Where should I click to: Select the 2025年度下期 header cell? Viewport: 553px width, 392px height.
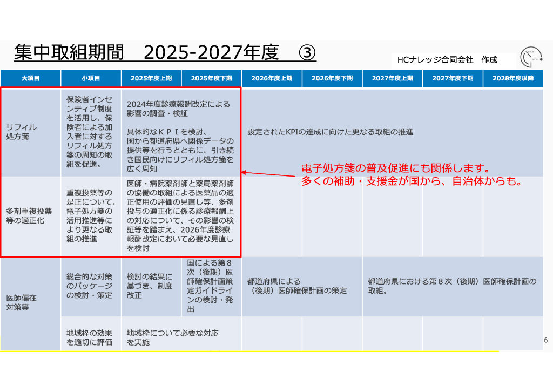tap(212, 78)
